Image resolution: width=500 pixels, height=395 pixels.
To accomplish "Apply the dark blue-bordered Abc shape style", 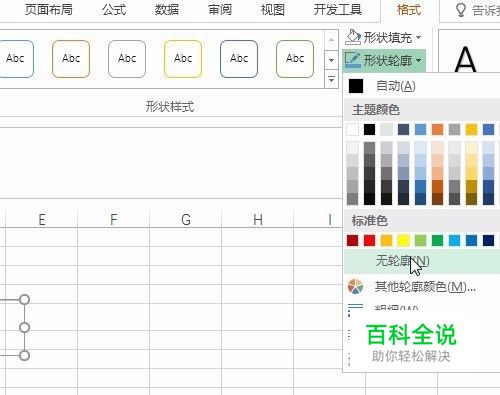I will 239,59.
